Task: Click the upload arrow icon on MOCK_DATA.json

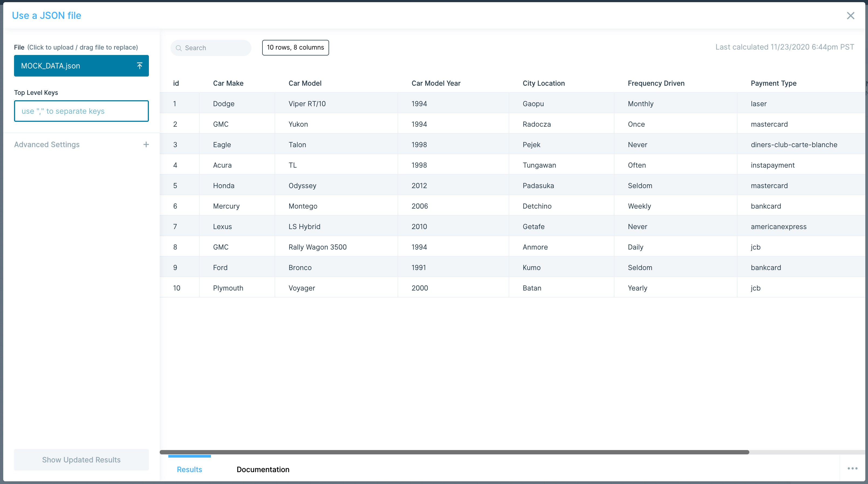Action: [139, 66]
